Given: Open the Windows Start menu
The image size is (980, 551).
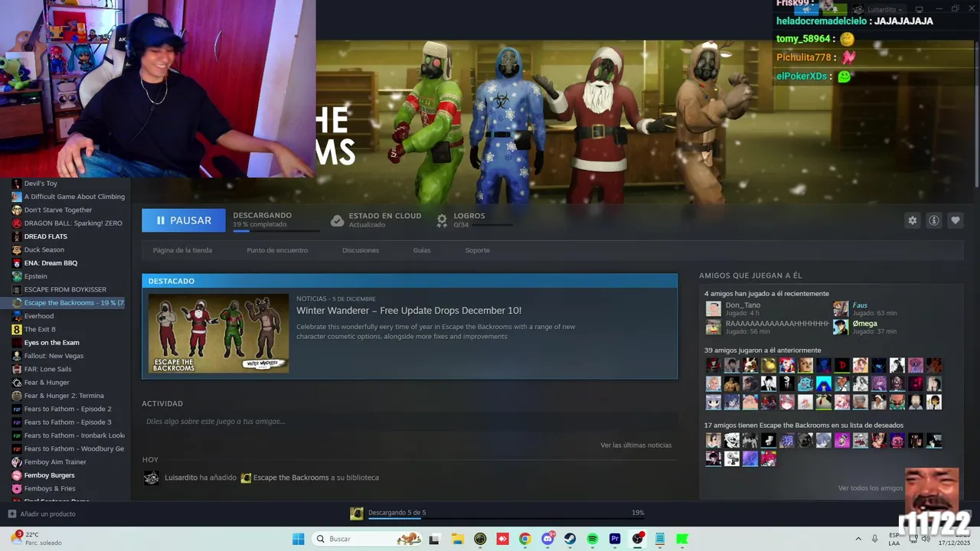Looking at the screenshot, I should pyautogui.click(x=298, y=539).
